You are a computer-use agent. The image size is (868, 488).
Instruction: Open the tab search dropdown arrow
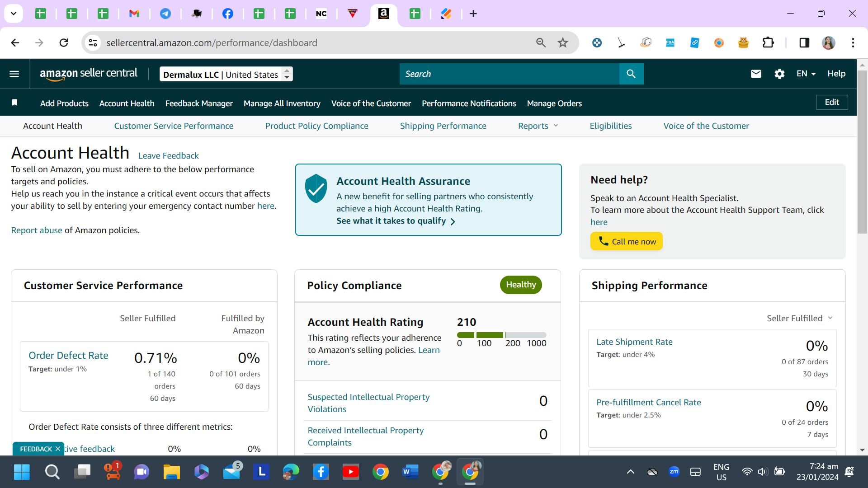pos(14,14)
